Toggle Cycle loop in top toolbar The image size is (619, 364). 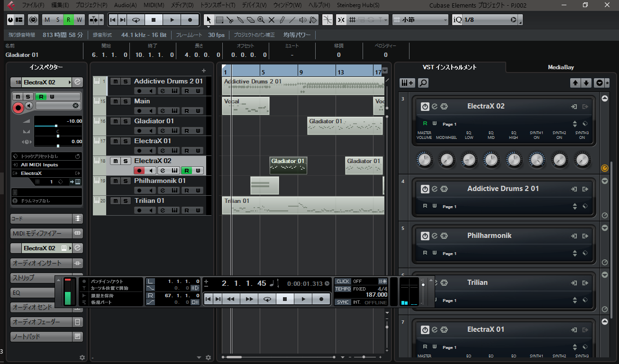coord(136,20)
